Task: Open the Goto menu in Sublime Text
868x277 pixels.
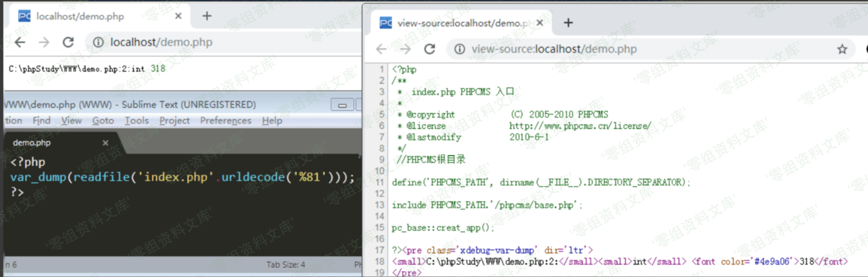Action: tap(103, 121)
